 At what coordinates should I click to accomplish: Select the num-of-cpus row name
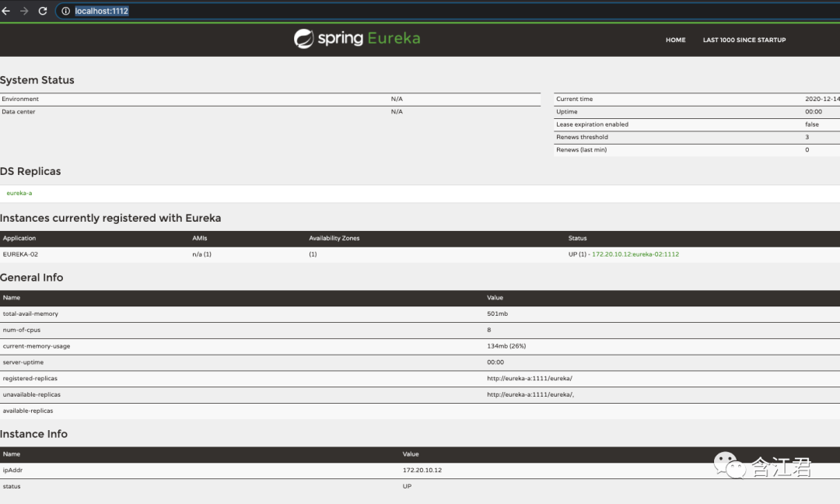(x=22, y=330)
